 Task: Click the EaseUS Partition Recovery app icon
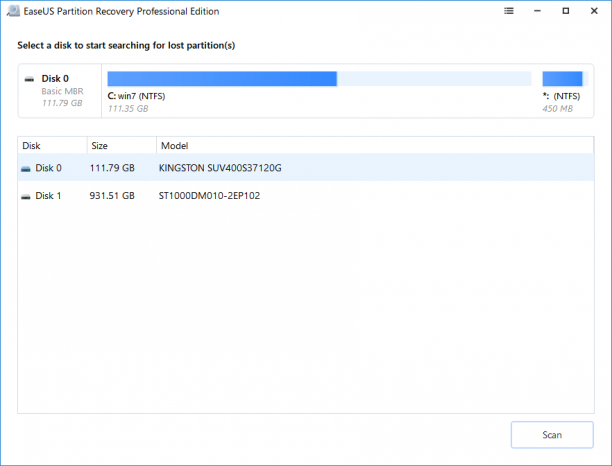(x=13, y=11)
